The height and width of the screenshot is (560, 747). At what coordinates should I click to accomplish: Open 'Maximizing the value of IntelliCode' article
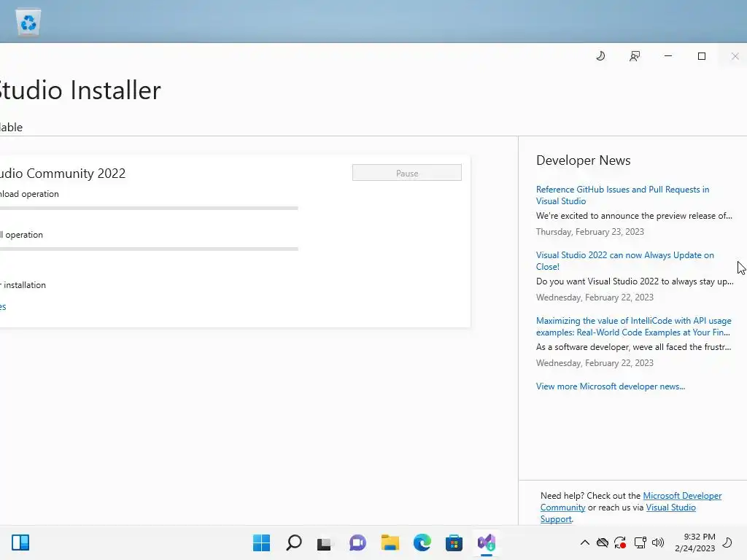pos(633,327)
